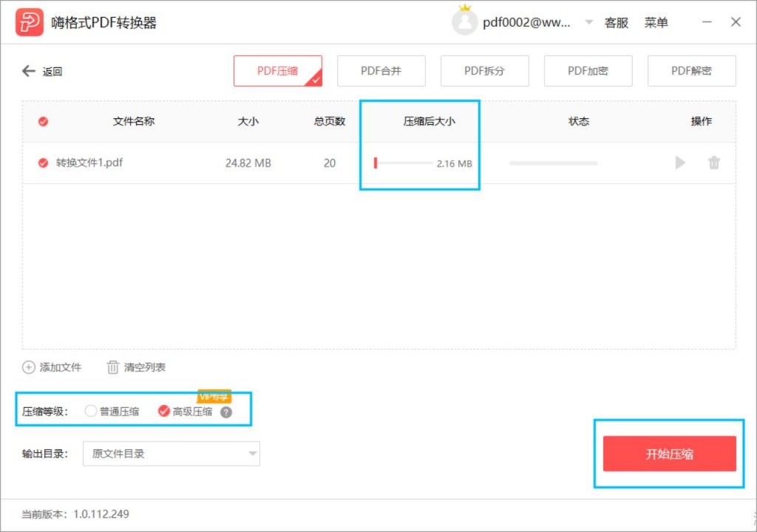Click the 返回 link
The height and width of the screenshot is (532, 757).
(x=52, y=72)
